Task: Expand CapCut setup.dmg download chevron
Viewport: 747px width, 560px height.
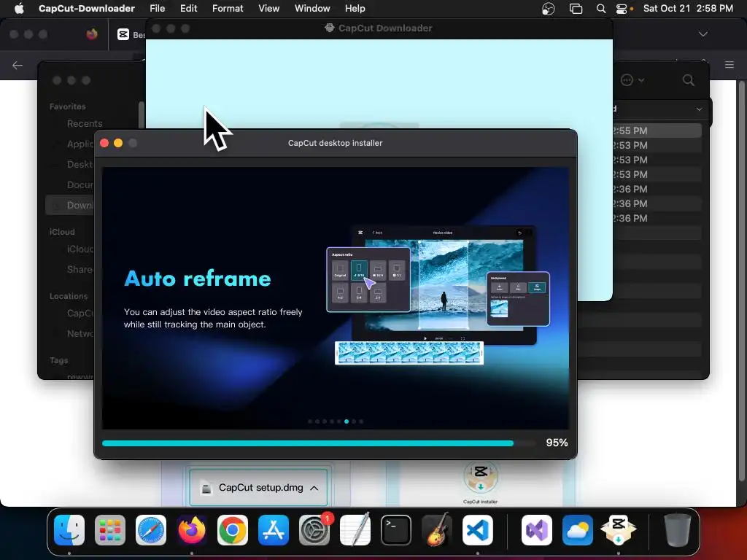Action: pos(314,488)
